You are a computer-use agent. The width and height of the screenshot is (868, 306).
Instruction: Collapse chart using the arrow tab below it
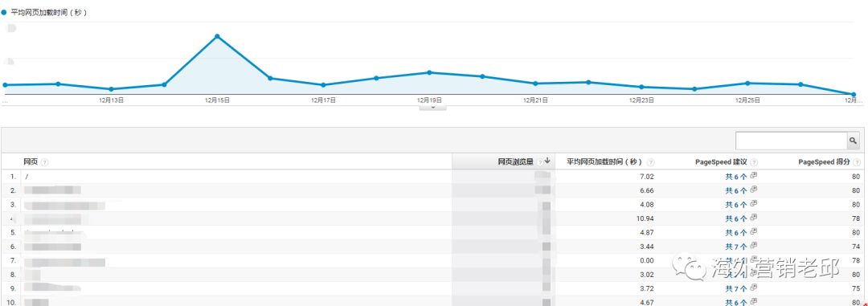pyautogui.click(x=433, y=108)
